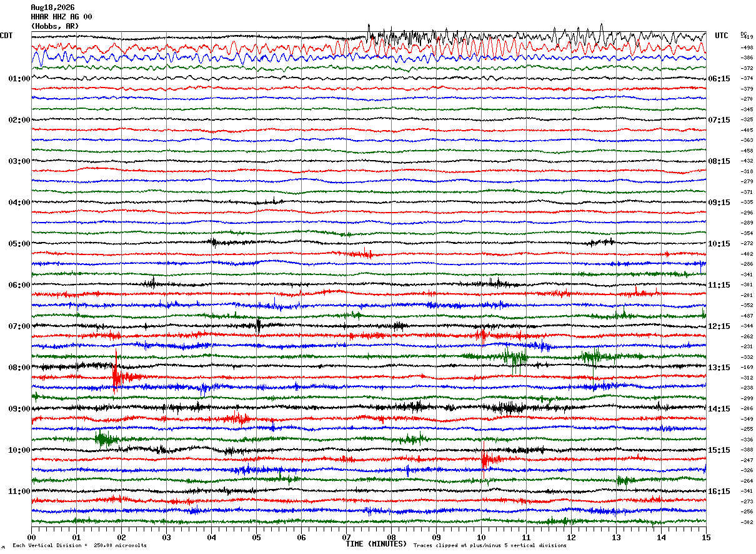
Task: Click minute tick label "08" on x-axis
Action: (x=391, y=537)
